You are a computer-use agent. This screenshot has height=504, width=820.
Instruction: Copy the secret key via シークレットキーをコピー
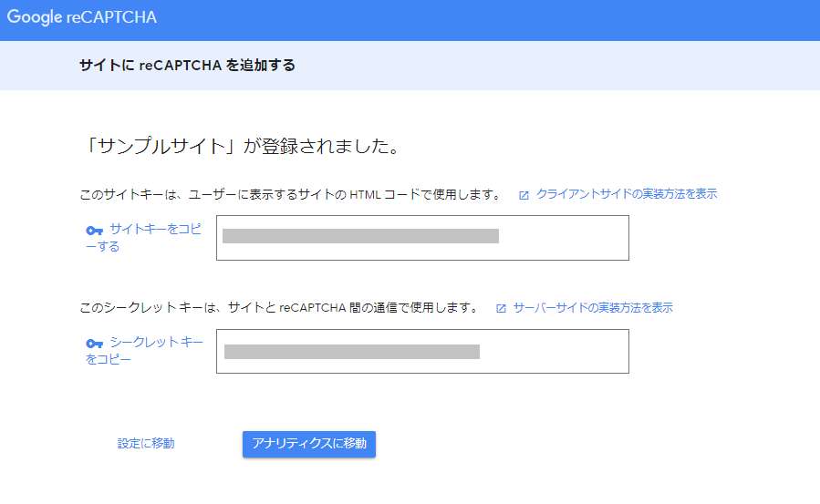pyautogui.click(x=144, y=351)
